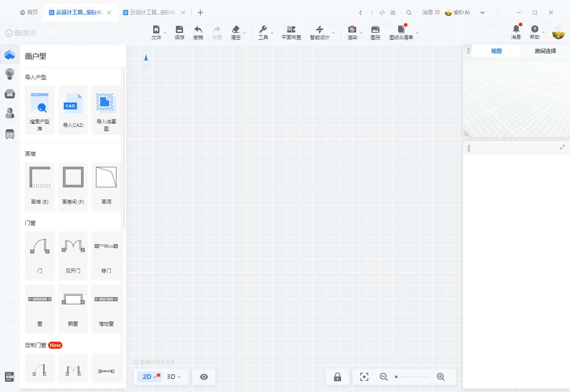Select the Double Door (双开门) item
The height and width of the screenshot is (392, 570).
click(x=73, y=255)
